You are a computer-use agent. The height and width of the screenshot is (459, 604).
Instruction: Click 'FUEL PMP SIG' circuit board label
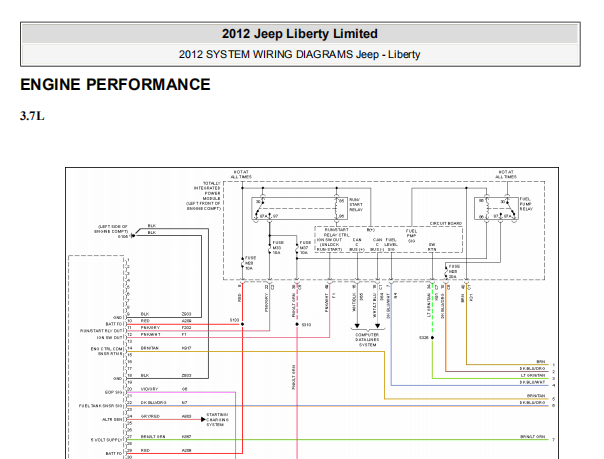(x=411, y=236)
